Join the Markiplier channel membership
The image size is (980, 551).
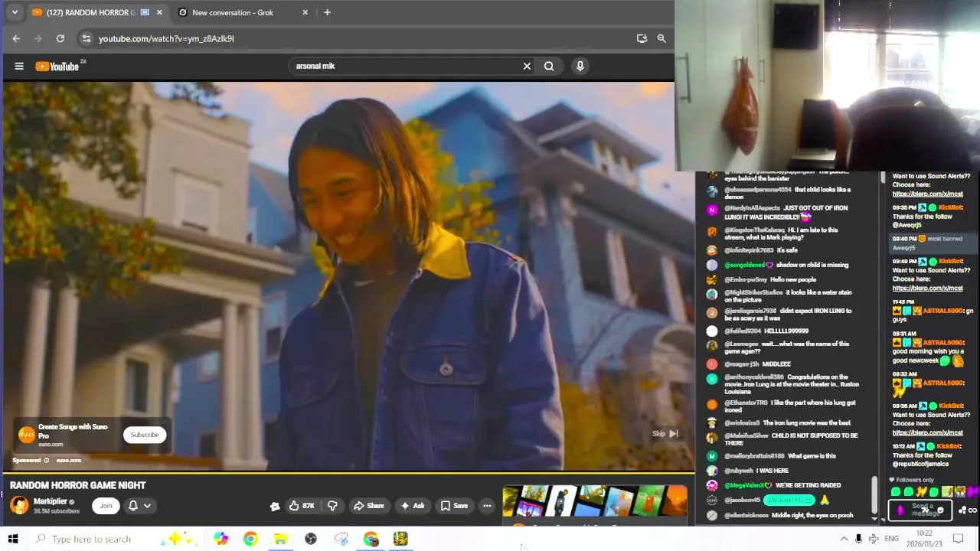[x=106, y=505]
